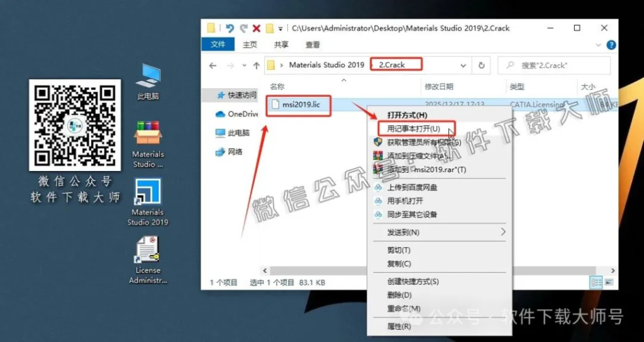The width and height of the screenshot is (644, 342).
Task: Switch to the 主页 ribbon tab
Action: coord(250,45)
